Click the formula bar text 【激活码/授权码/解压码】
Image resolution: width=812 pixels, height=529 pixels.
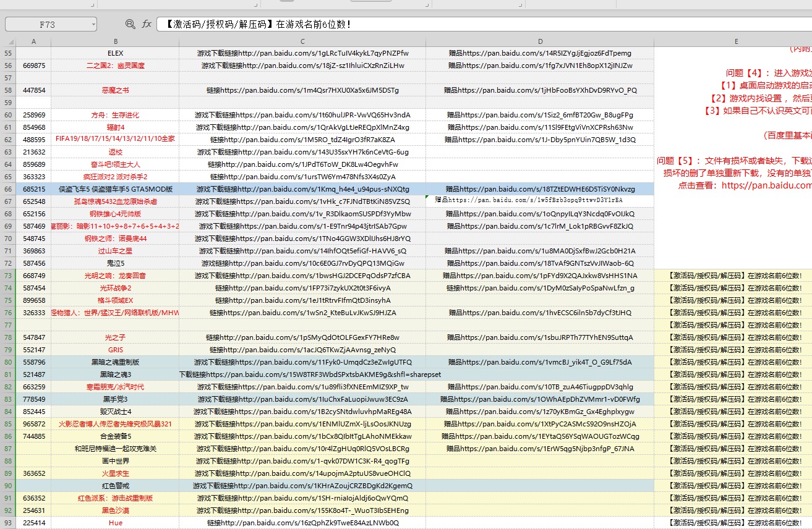tap(219, 25)
